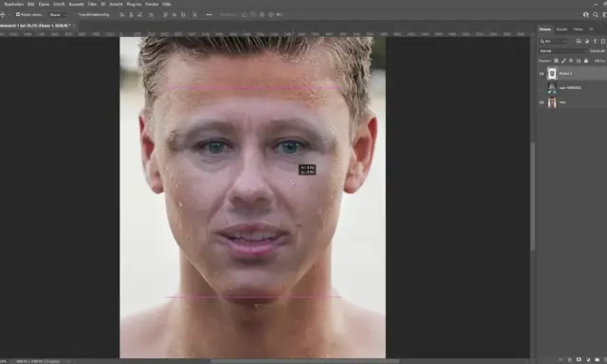Lock transparent pixels of layer
Image resolution: width=607 pixels, height=364 pixels.
click(x=557, y=61)
